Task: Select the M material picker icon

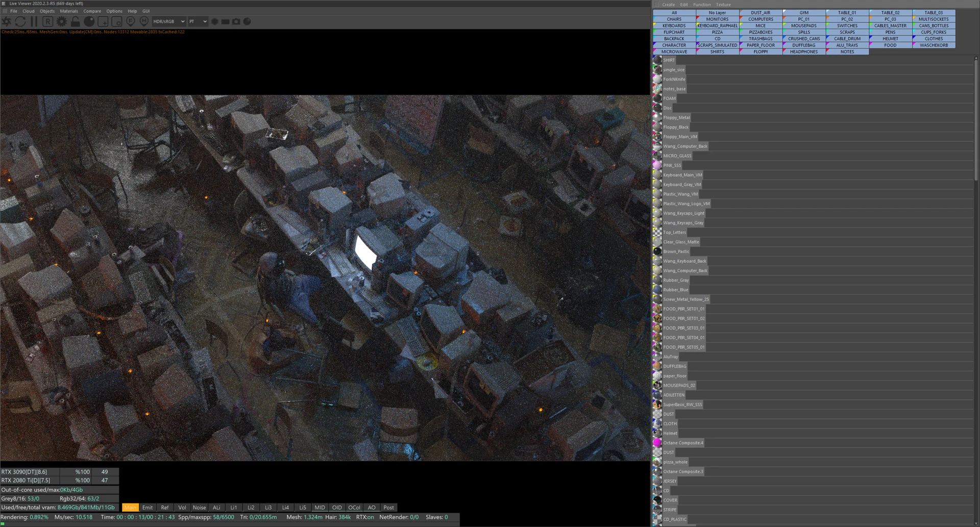Action: pyautogui.click(x=144, y=21)
